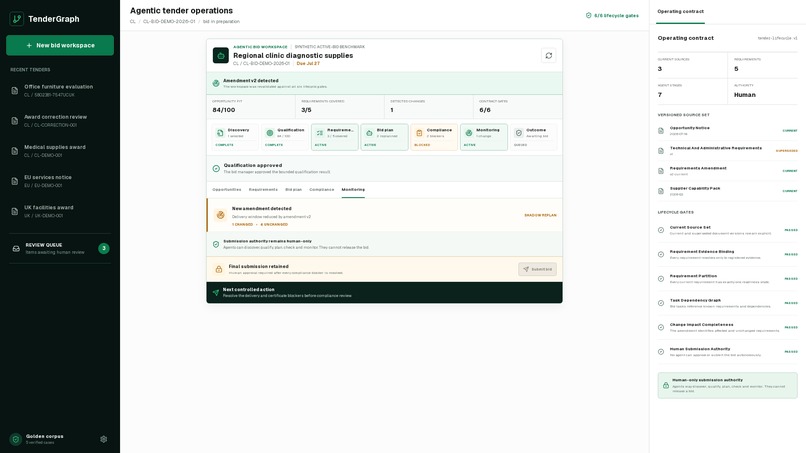
Task: Click the Medical supplies award document icon
Action: pyautogui.click(x=14, y=151)
